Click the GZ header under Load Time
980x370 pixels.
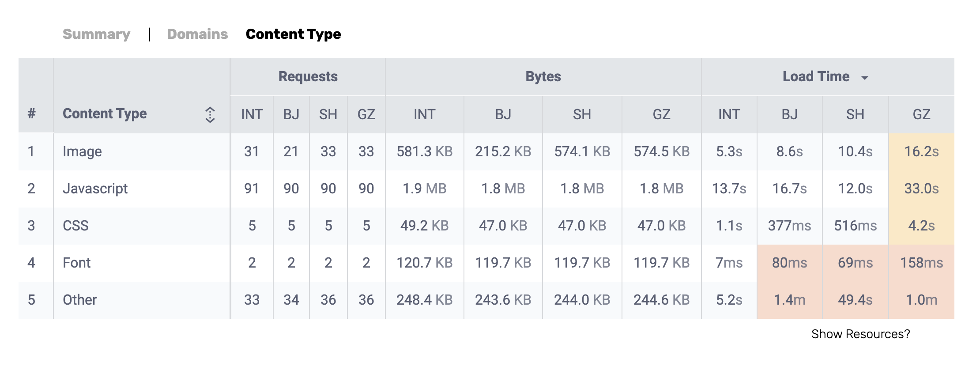point(921,114)
